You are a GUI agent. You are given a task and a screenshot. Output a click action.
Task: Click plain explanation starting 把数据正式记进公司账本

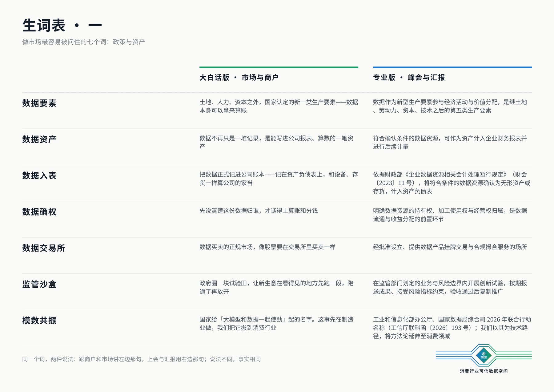279,179
